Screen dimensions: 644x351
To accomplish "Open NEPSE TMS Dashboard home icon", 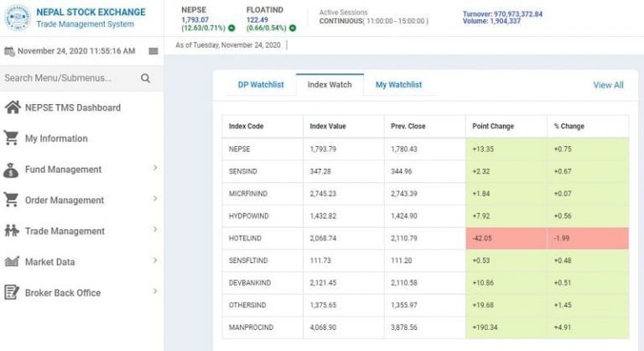I will [12, 107].
